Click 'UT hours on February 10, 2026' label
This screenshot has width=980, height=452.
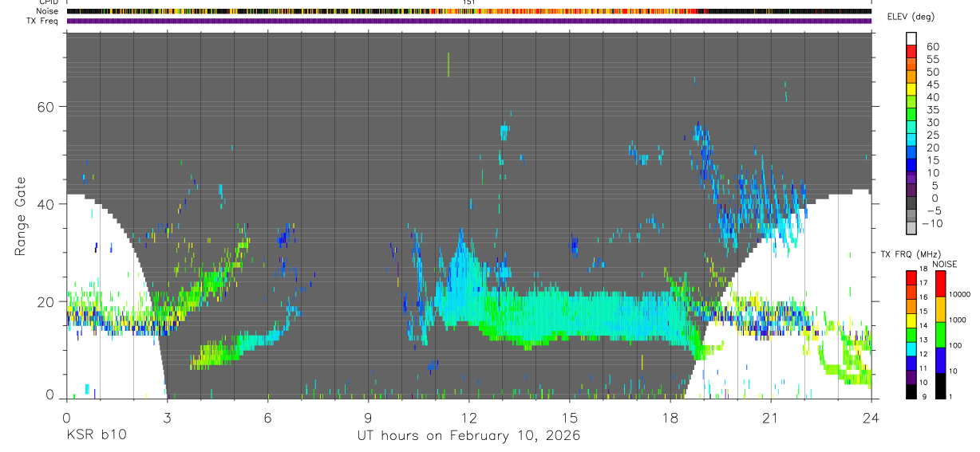[468, 435]
